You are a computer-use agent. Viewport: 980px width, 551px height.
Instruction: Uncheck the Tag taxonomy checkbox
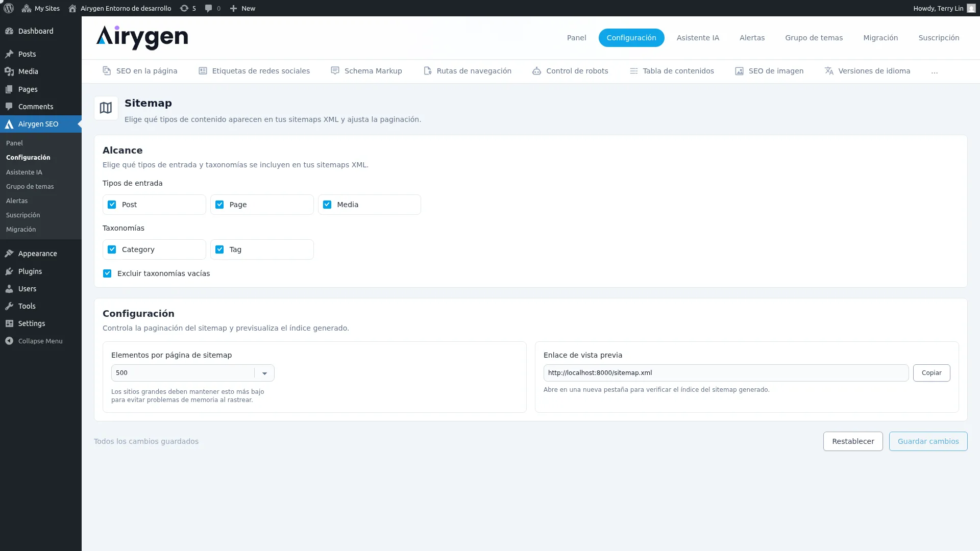click(x=219, y=249)
